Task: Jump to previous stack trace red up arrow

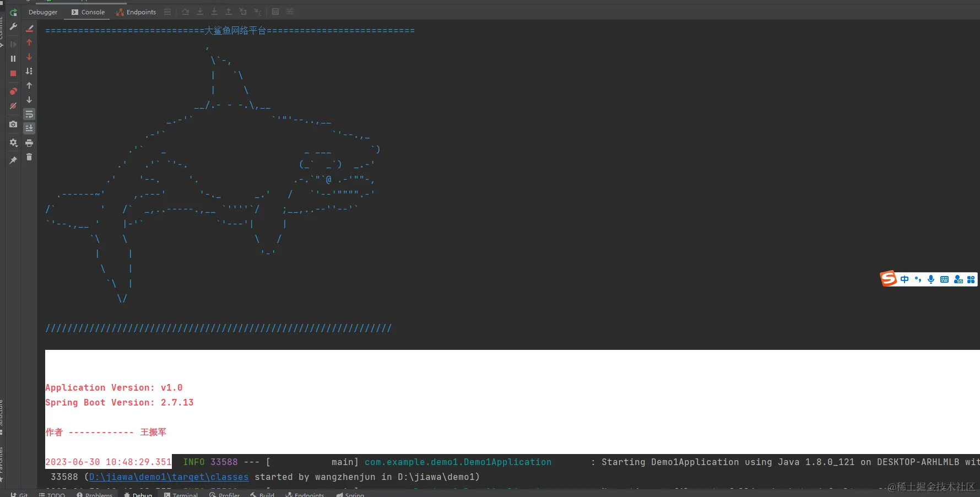Action: click(x=29, y=42)
